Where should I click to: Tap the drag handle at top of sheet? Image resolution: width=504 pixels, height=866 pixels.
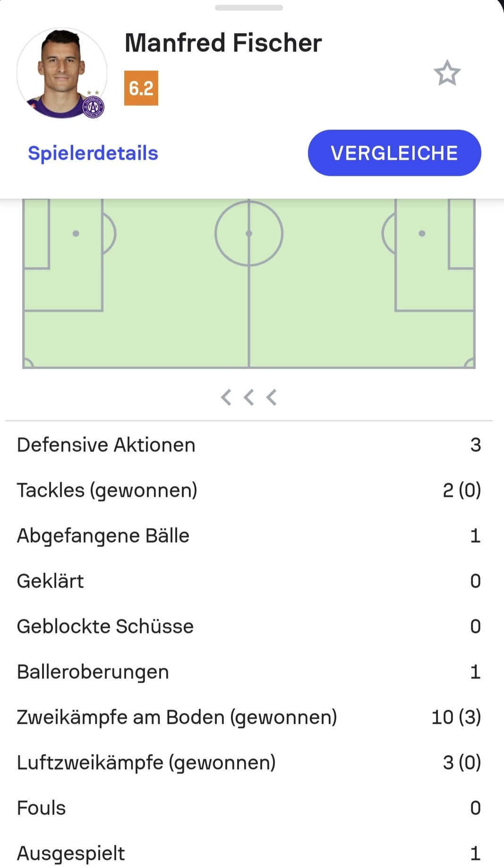coord(249,8)
